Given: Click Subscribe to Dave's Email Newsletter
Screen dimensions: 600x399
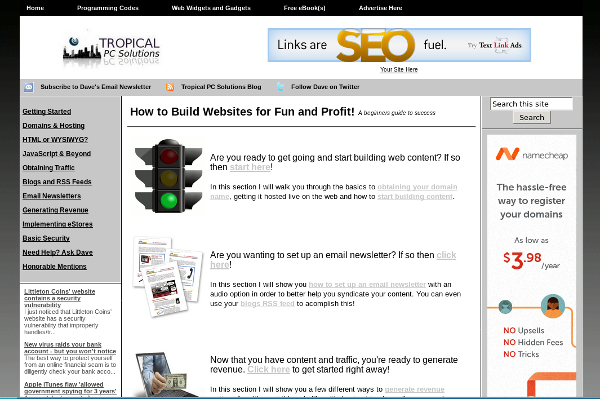Looking at the screenshot, I should pos(96,87).
